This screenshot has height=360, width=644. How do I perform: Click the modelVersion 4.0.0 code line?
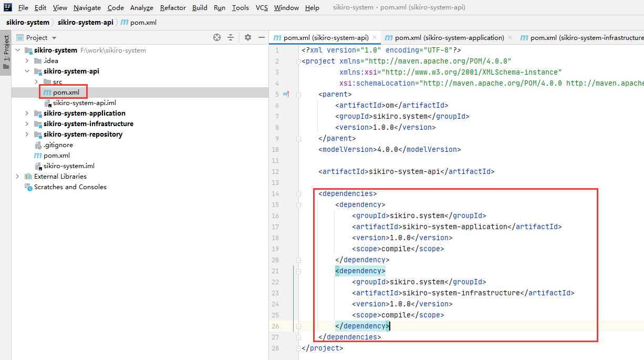[x=389, y=149]
